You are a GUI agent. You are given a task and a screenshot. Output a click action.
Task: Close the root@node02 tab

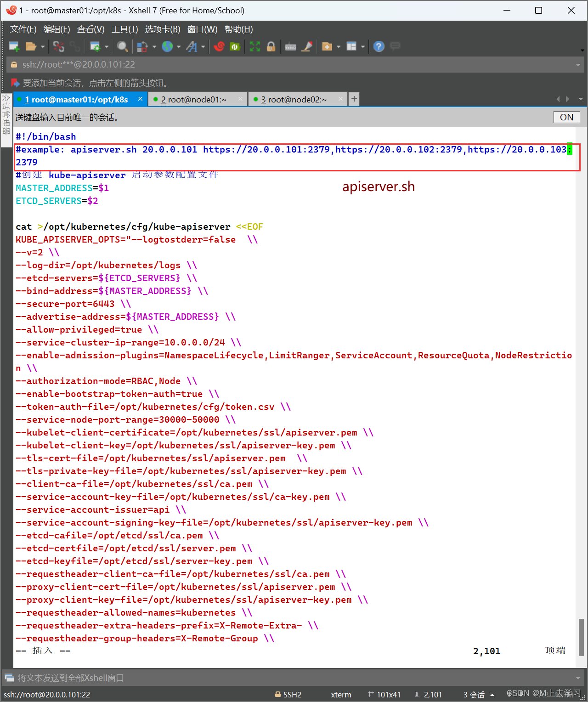(340, 99)
